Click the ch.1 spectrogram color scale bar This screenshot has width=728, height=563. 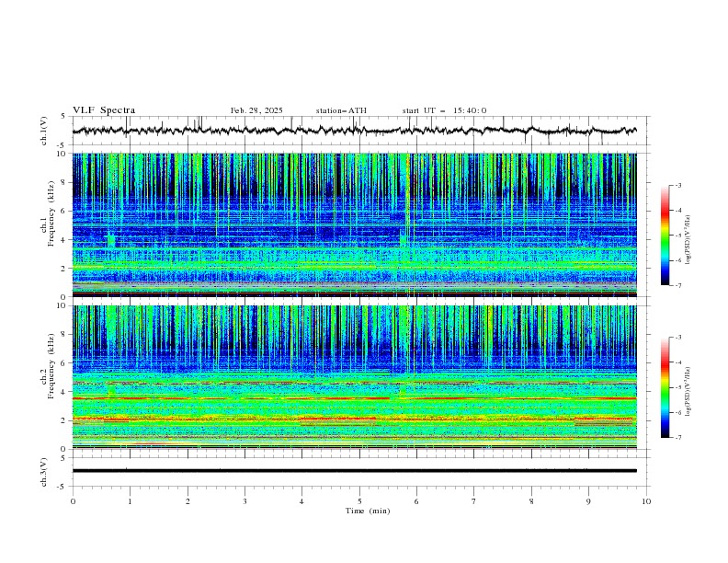coord(665,236)
